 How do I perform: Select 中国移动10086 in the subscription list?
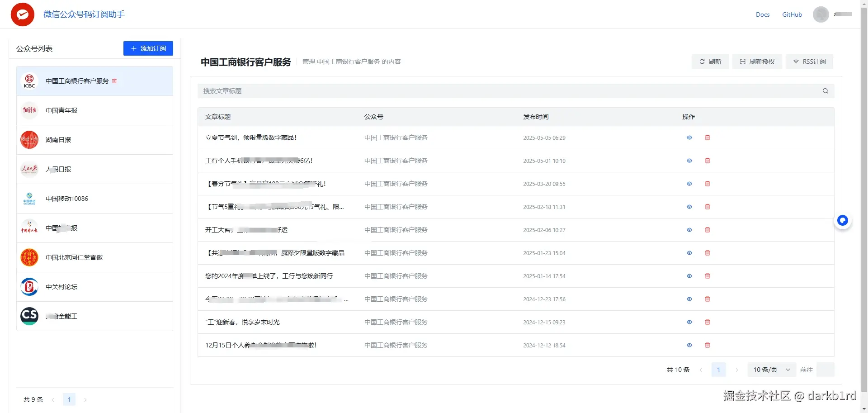(94, 199)
